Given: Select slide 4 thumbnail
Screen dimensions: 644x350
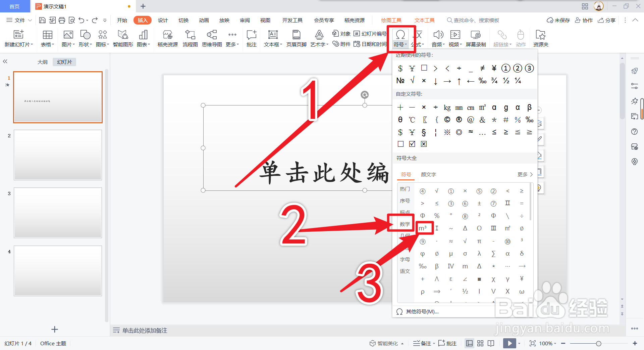Looking at the screenshot, I should pos(58,271).
